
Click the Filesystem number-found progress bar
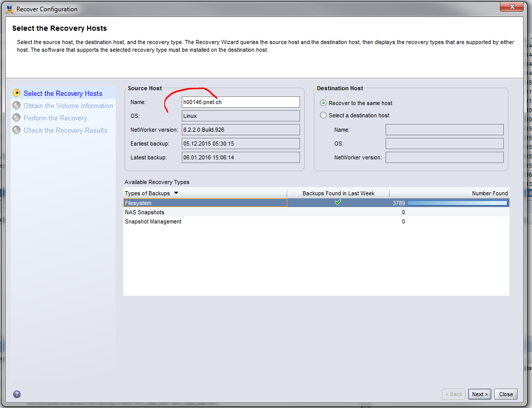pos(457,203)
